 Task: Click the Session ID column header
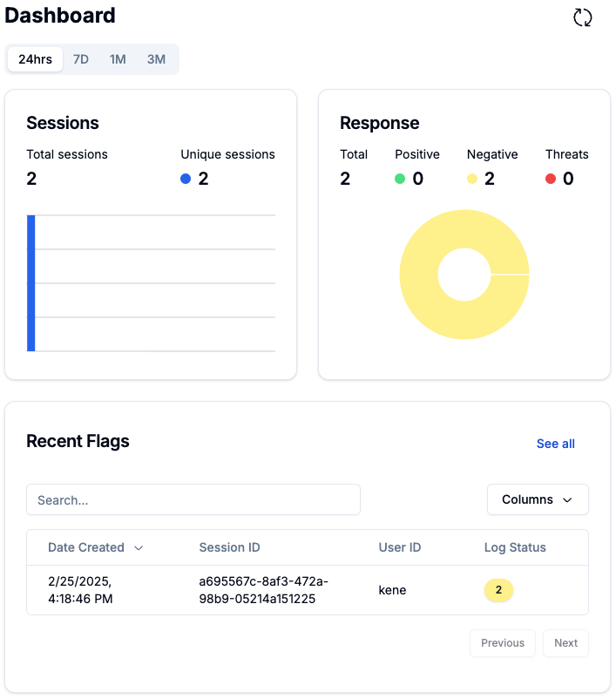coord(229,547)
